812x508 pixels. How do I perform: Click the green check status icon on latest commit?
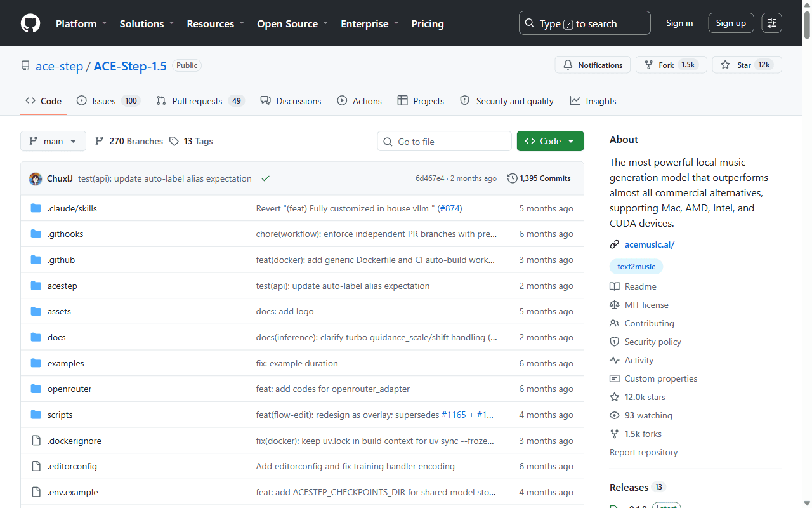265,178
